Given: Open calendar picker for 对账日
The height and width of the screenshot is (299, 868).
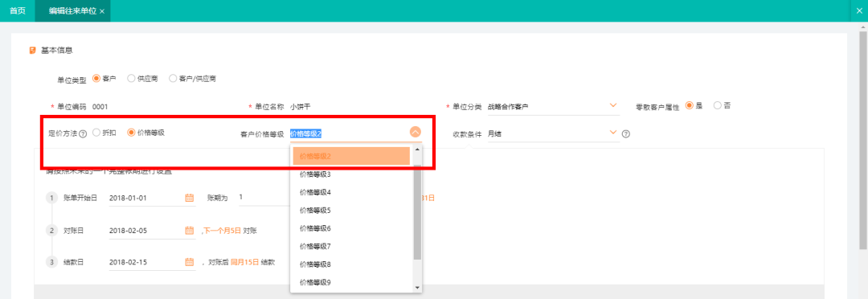Looking at the screenshot, I should (189, 231).
